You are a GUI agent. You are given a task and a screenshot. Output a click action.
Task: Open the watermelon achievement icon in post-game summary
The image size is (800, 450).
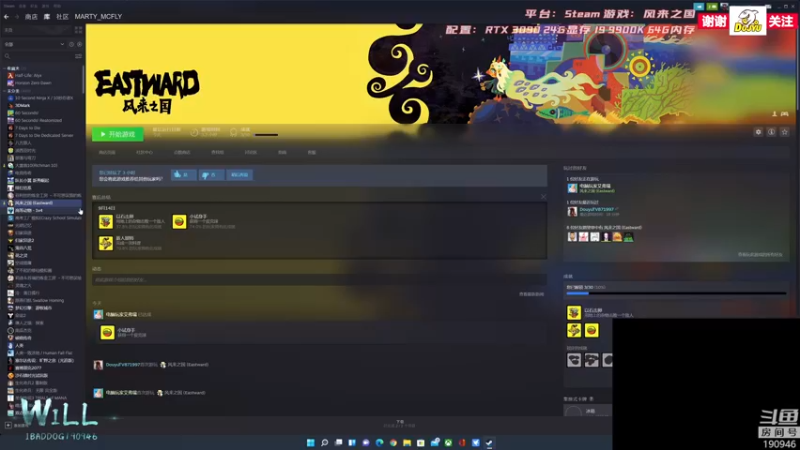click(179, 221)
